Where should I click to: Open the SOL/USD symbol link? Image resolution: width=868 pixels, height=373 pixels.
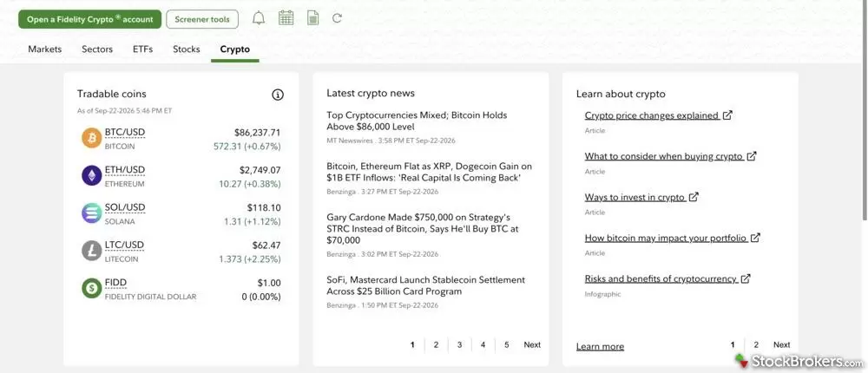[124, 207]
